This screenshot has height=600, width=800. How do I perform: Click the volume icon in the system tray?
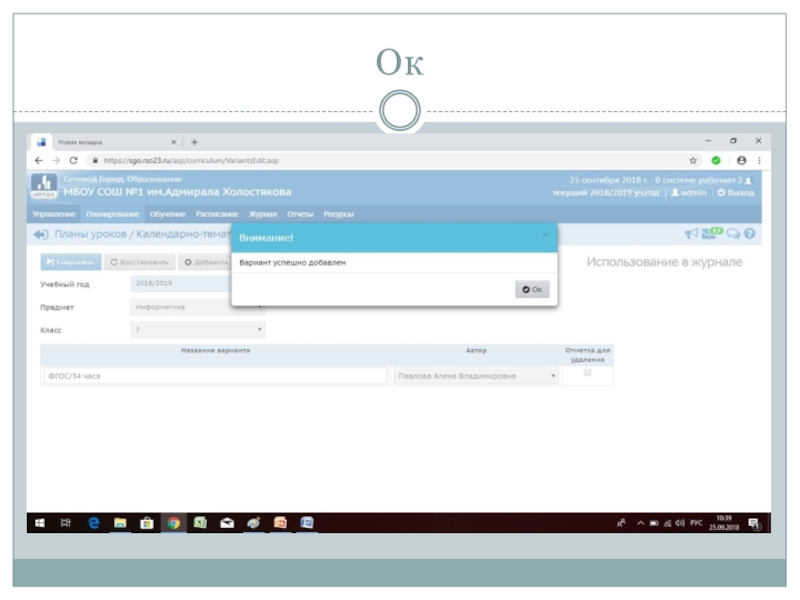tap(680, 523)
